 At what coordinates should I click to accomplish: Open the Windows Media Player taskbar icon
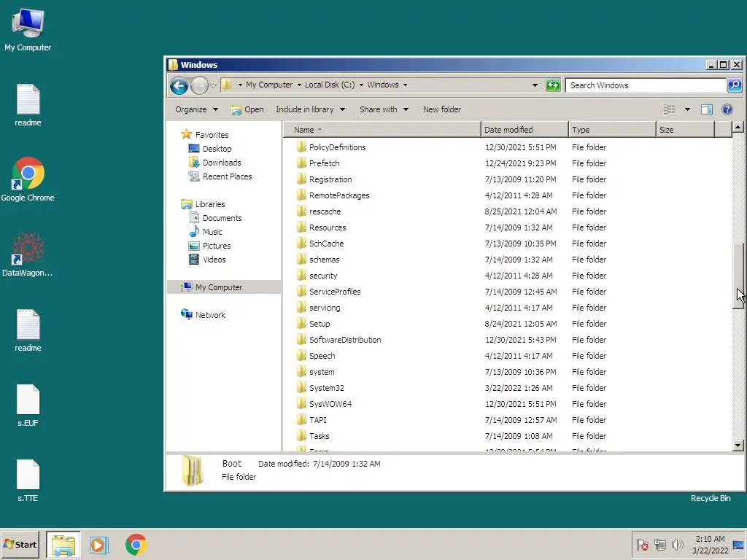99,545
